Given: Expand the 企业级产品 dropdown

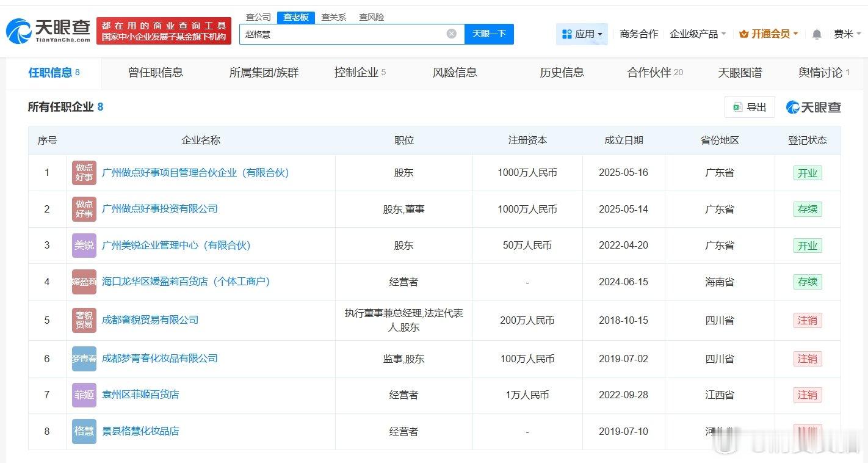Looking at the screenshot, I should pos(698,34).
